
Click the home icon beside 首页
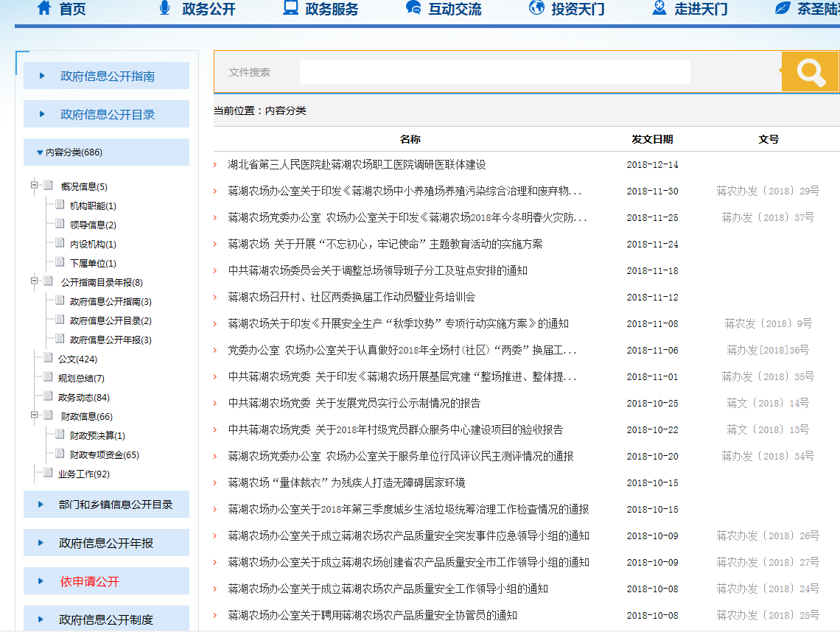coord(44,8)
